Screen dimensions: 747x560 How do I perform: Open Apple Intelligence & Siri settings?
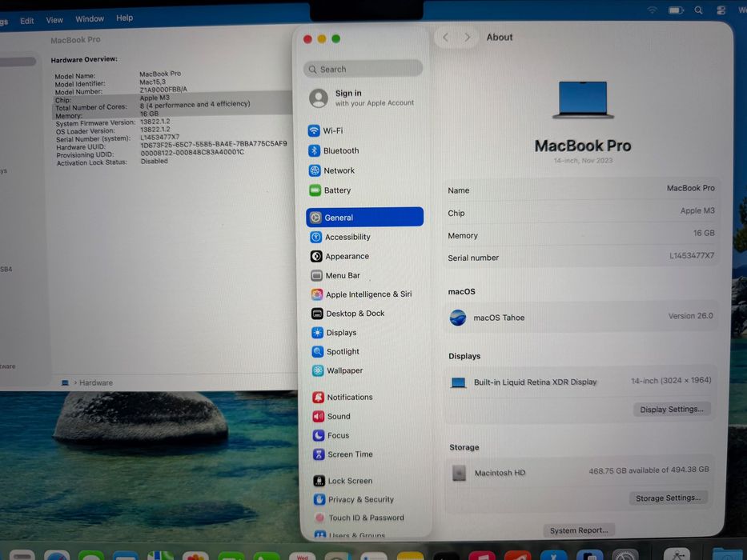(x=362, y=294)
